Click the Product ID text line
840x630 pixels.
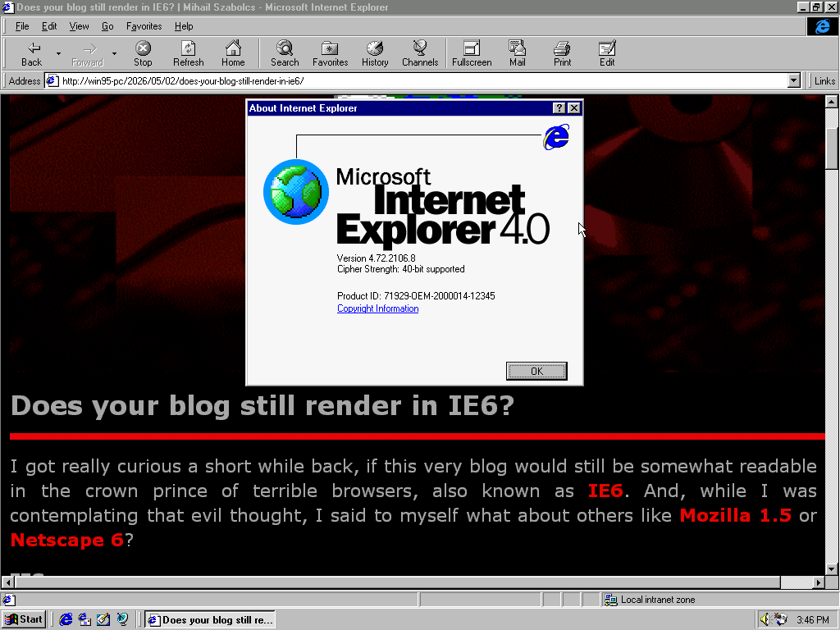[416, 295]
